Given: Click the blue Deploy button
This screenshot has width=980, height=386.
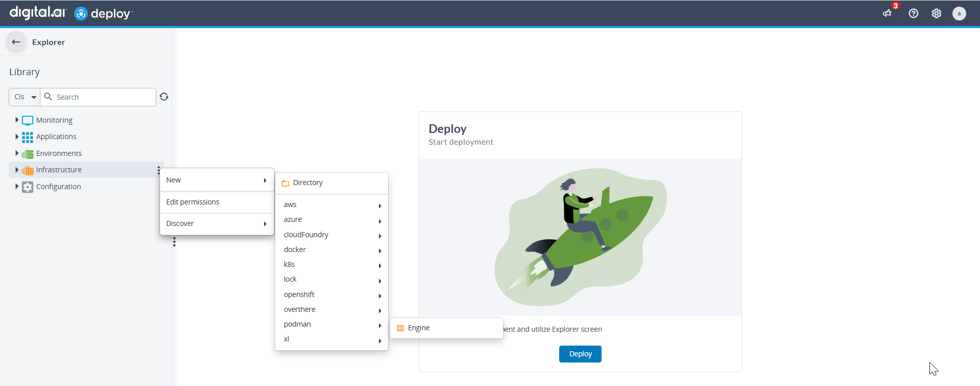Looking at the screenshot, I should [580, 354].
